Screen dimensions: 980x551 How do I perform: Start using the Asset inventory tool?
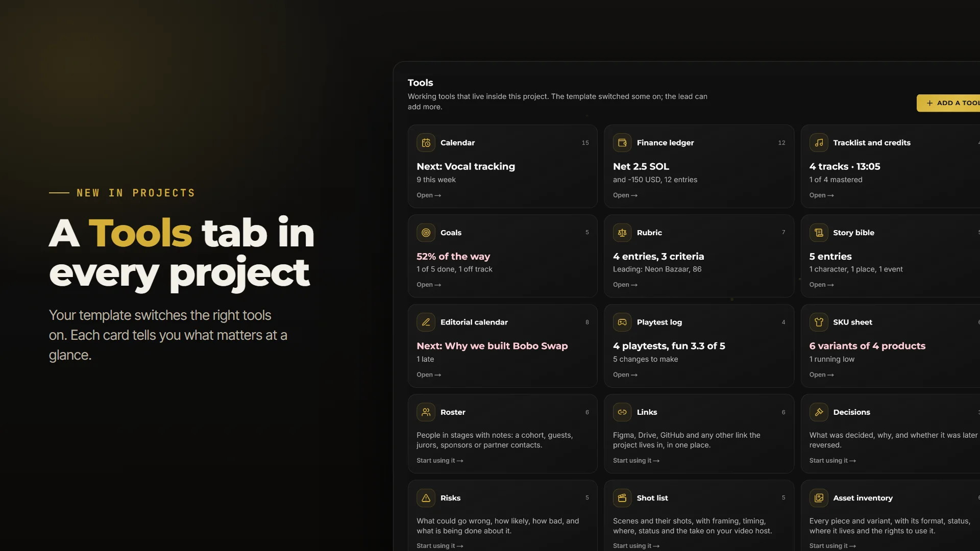click(x=833, y=546)
